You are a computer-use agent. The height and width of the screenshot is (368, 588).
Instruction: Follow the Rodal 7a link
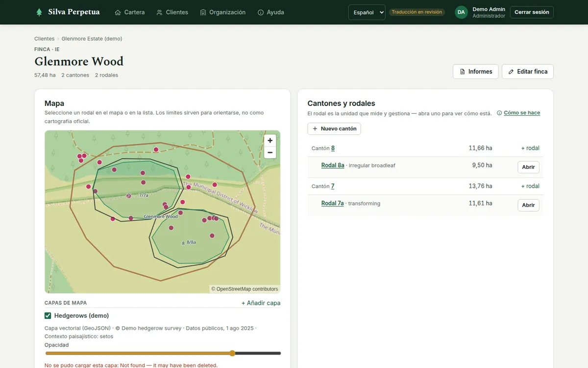point(333,204)
